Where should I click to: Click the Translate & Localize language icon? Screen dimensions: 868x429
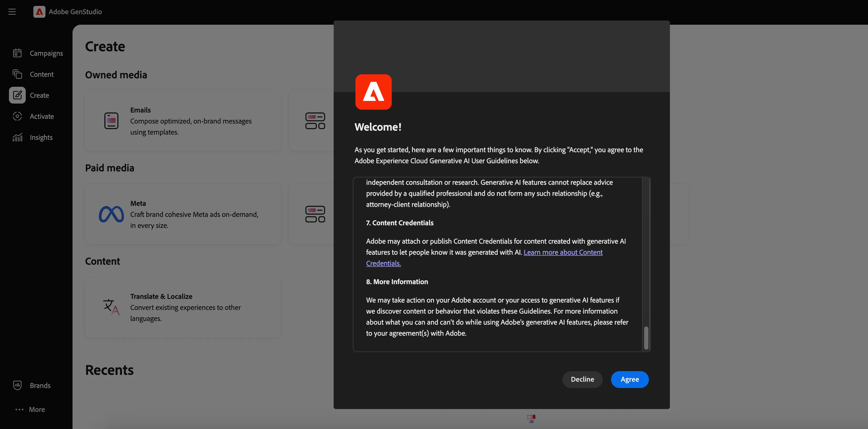[111, 307]
